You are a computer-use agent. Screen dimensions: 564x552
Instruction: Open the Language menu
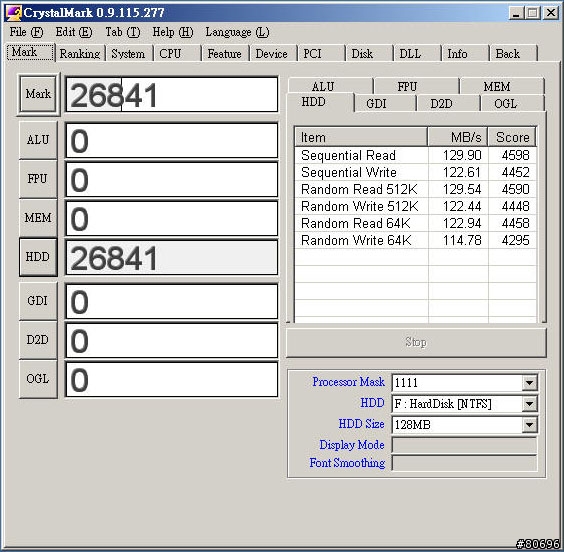[x=237, y=32]
